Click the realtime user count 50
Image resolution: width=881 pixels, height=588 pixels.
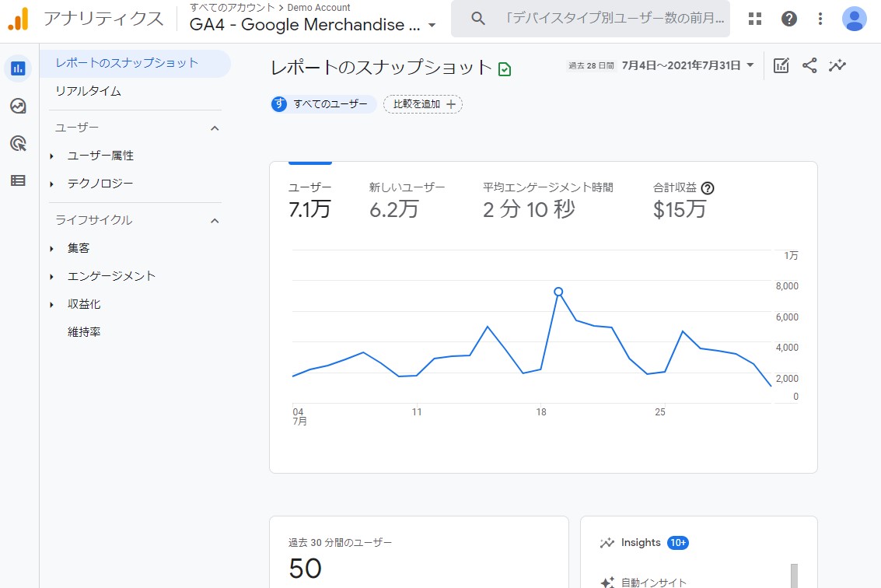coord(305,569)
